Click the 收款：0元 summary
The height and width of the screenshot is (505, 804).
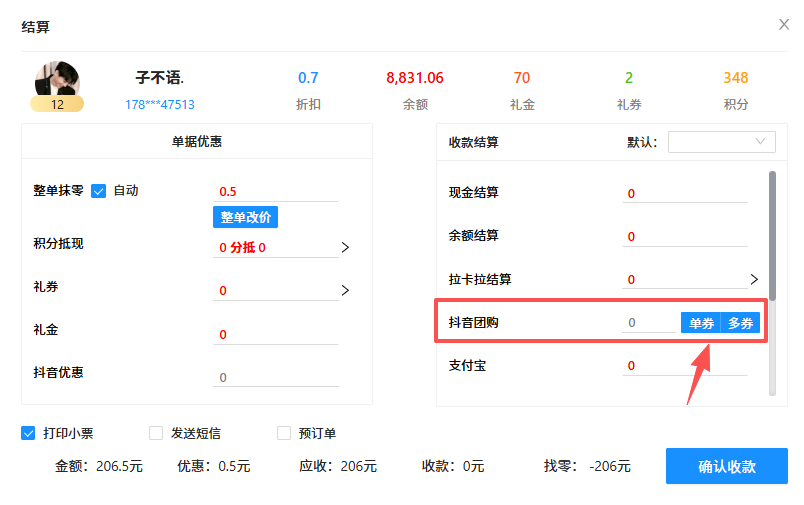click(453, 466)
